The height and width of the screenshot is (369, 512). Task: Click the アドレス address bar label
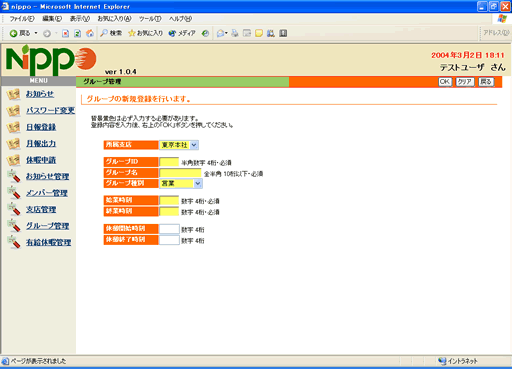(x=496, y=33)
